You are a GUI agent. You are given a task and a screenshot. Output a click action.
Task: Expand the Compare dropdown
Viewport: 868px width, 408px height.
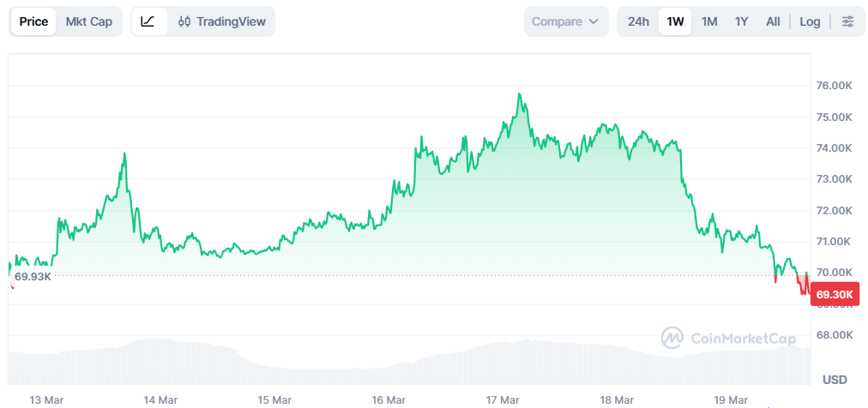565,21
